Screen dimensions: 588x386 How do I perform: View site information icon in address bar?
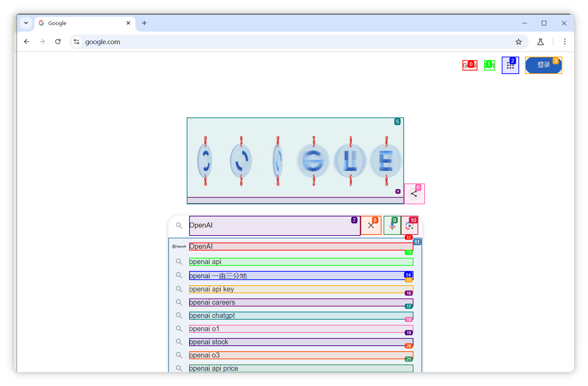[x=76, y=42]
